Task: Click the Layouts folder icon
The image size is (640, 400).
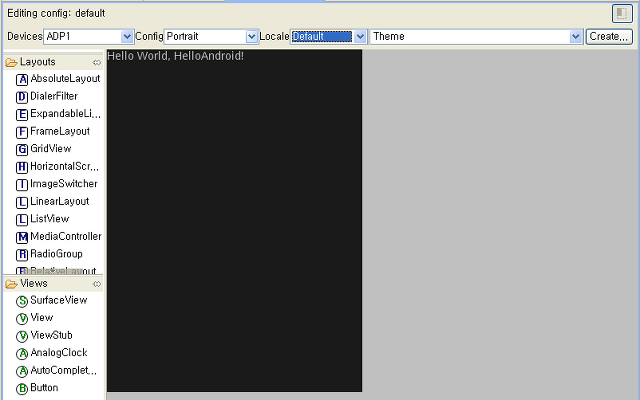Action: point(11,62)
